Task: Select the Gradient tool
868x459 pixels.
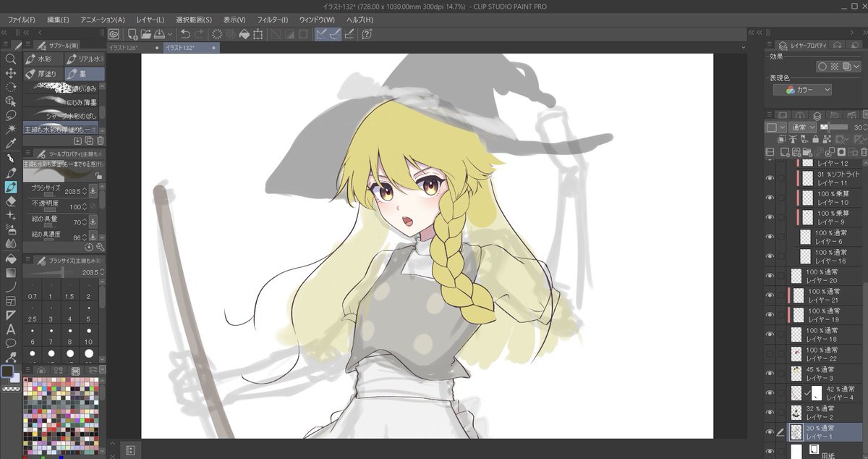Action: pos(11,273)
